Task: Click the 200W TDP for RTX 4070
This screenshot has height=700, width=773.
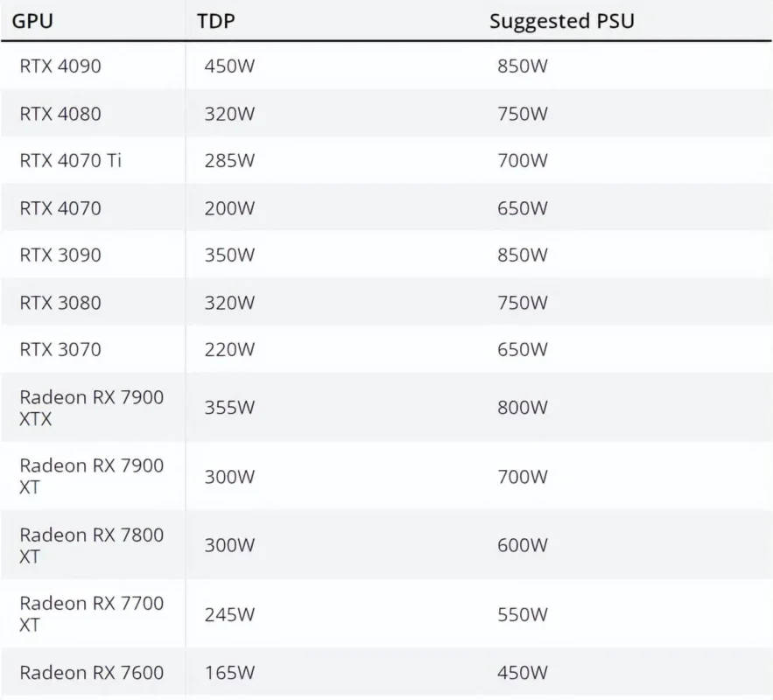Action: (229, 208)
